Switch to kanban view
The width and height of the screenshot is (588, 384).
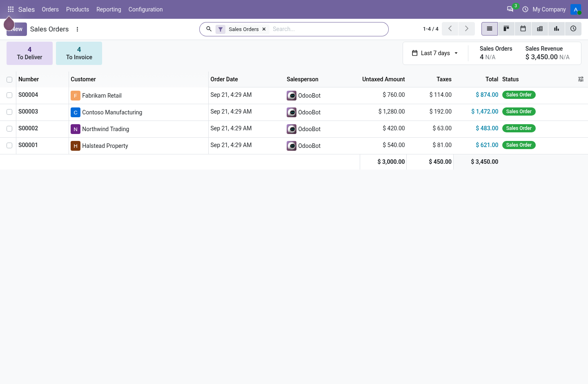pyautogui.click(x=506, y=29)
